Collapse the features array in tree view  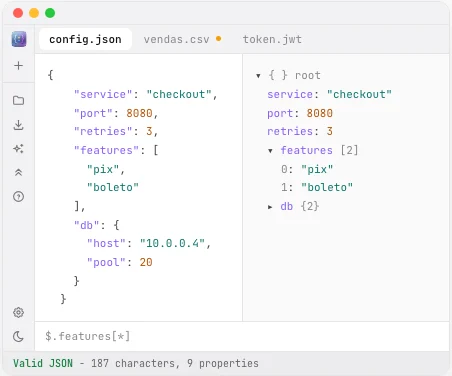270,151
